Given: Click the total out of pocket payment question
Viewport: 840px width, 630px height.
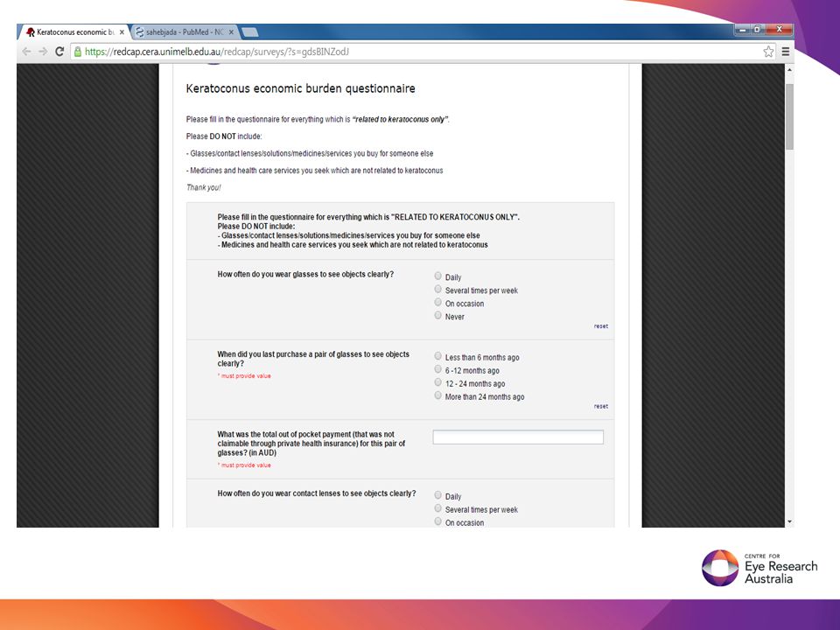Looking at the screenshot, I should (x=311, y=444).
